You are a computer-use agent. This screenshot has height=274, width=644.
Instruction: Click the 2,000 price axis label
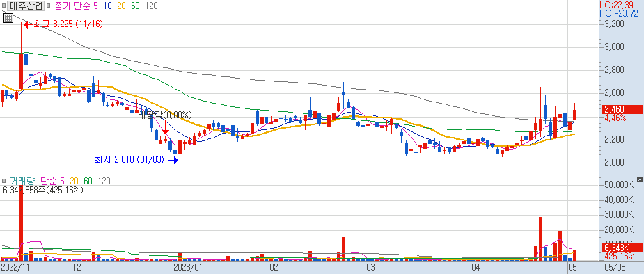click(615, 163)
